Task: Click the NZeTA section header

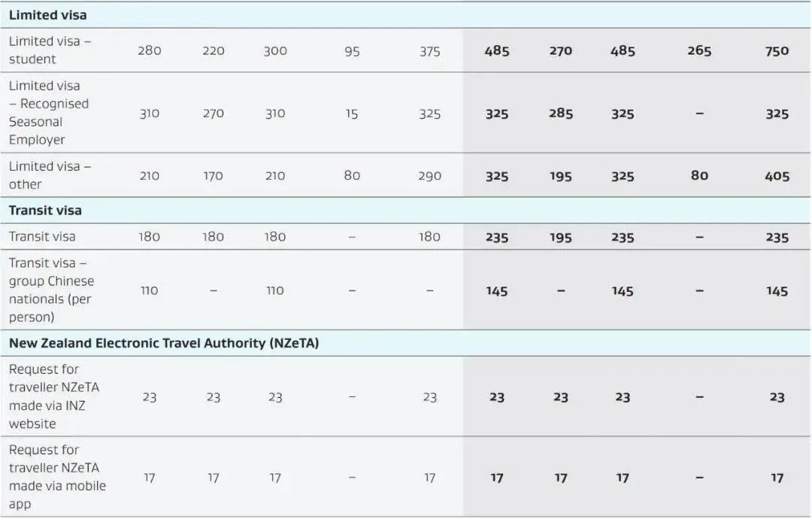Action: [x=164, y=343]
